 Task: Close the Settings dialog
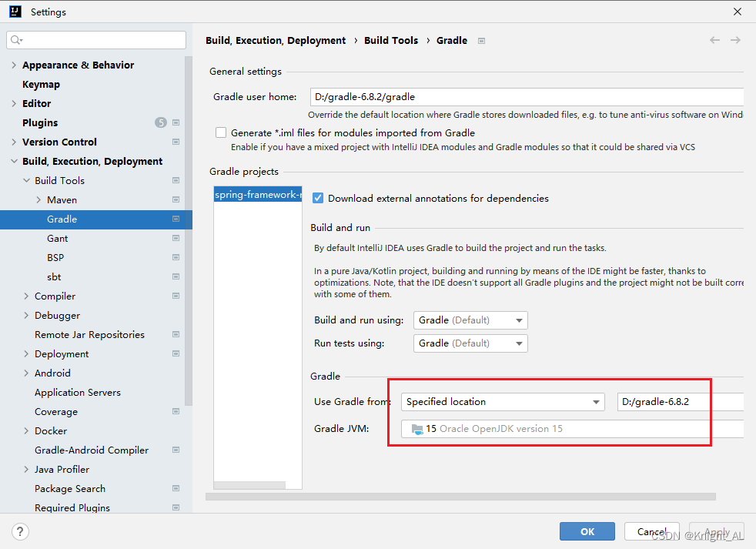pos(738,12)
